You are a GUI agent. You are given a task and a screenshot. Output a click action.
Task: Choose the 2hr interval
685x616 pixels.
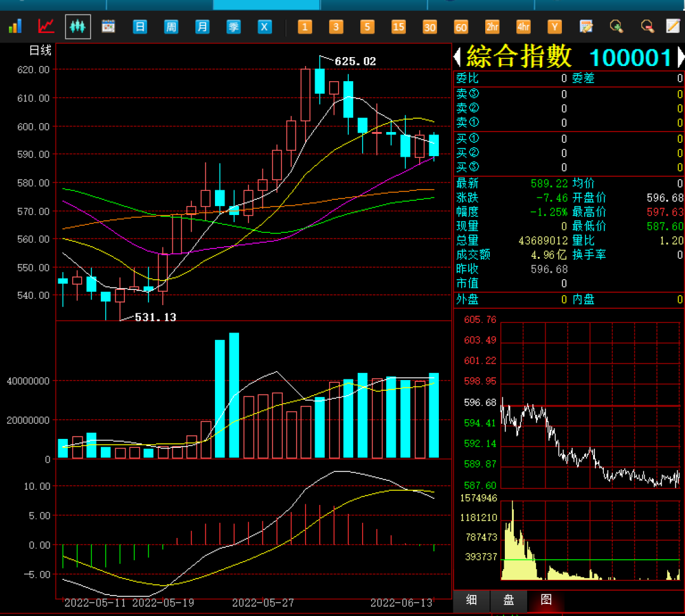[492, 27]
